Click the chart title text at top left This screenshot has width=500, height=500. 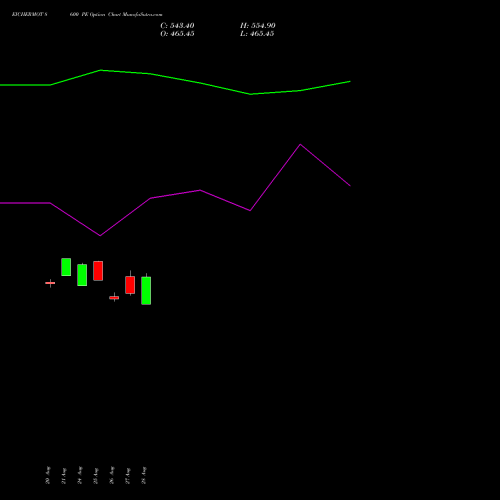(87, 15)
